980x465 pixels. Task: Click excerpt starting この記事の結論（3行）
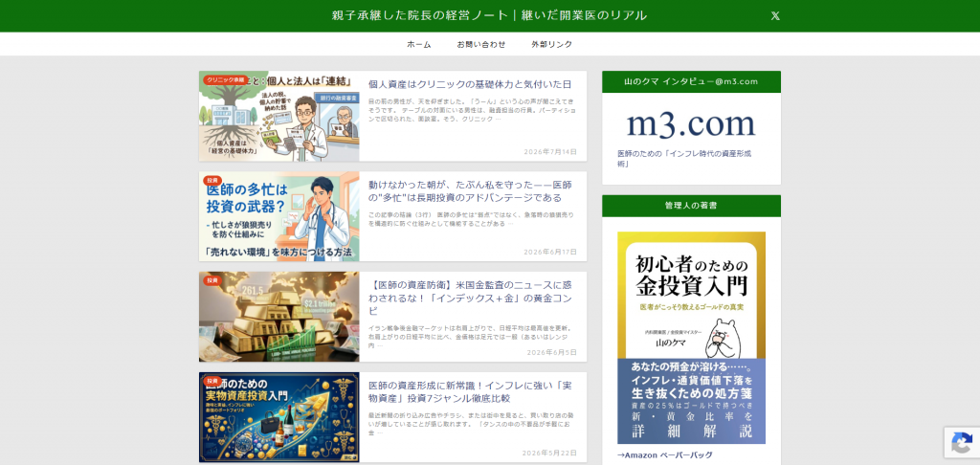pyautogui.click(x=471, y=219)
